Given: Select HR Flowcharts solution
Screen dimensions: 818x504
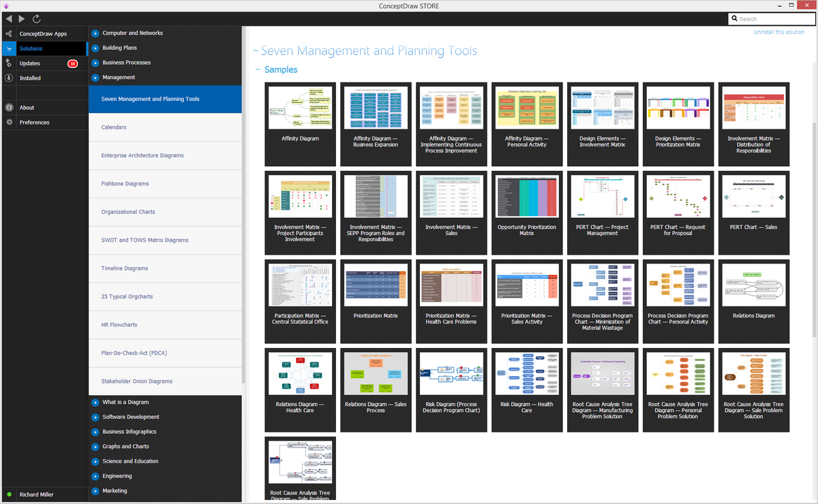Looking at the screenshot, I should click(x=165, y=325).
